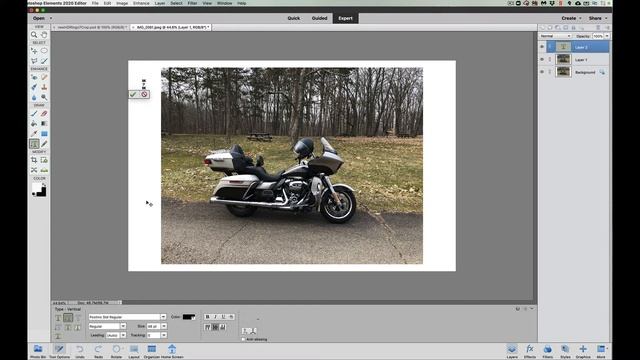The width and height of the screenshot is (640, 360).
Task: Open the Effects panel
Action: 530,351
